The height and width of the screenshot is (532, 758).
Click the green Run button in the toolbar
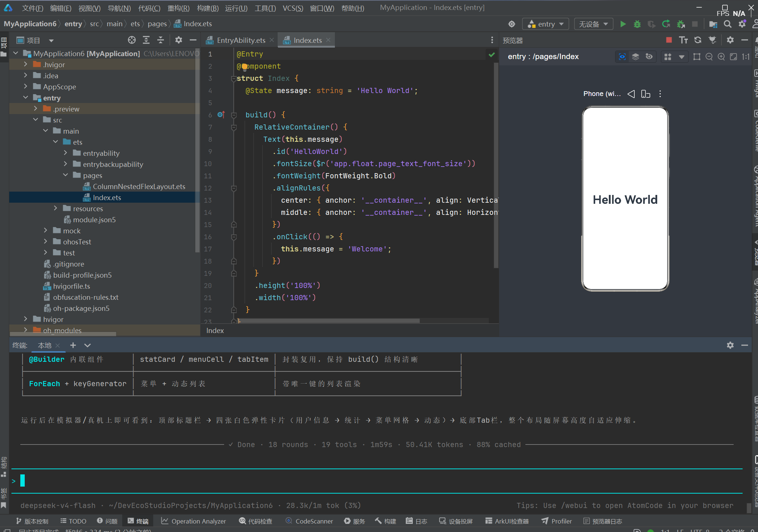[x=623, y=24]
